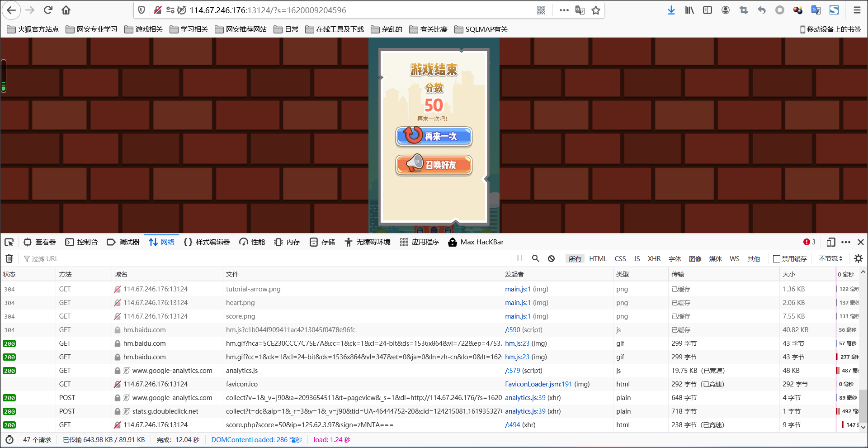Open the browser hamburger menu

point(858,10)
